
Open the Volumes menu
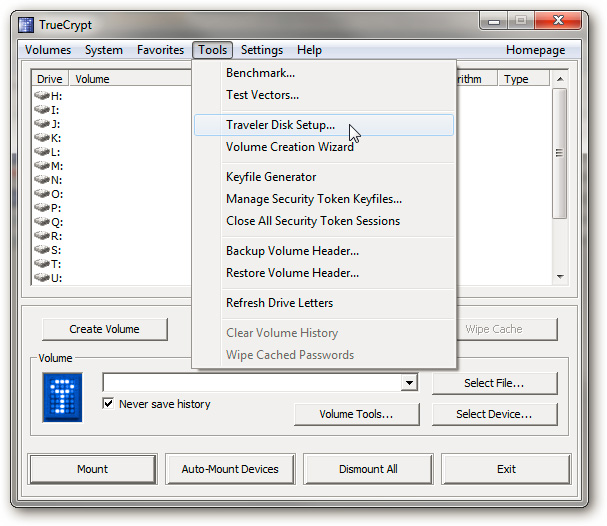coord(48,50)
